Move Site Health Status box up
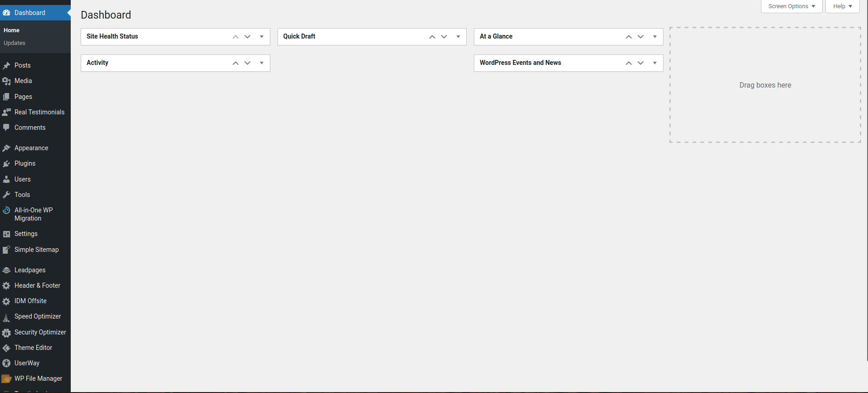868x393 pixels. pyautogui.click(x=235, y=37)
